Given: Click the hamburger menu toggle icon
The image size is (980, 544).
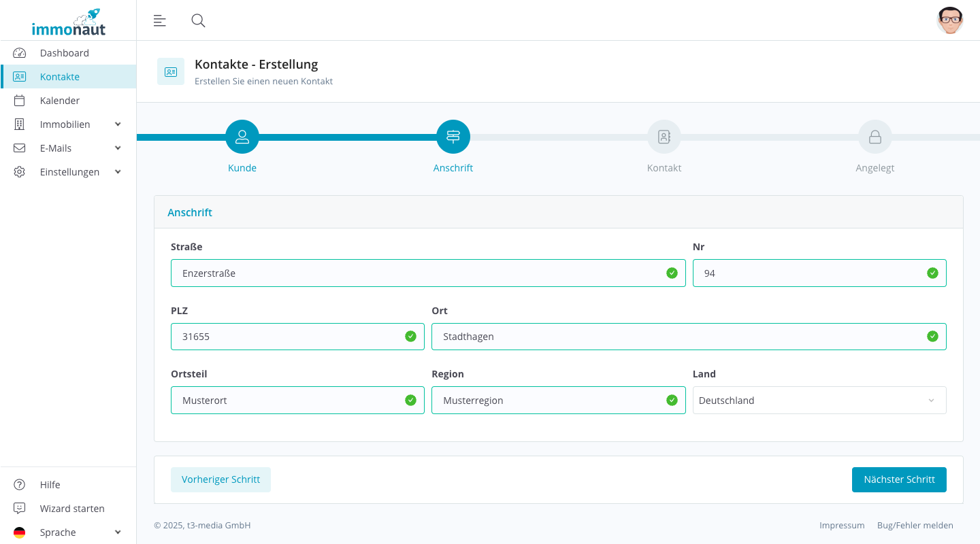Looking at the screenshot, I should point(160,20).
